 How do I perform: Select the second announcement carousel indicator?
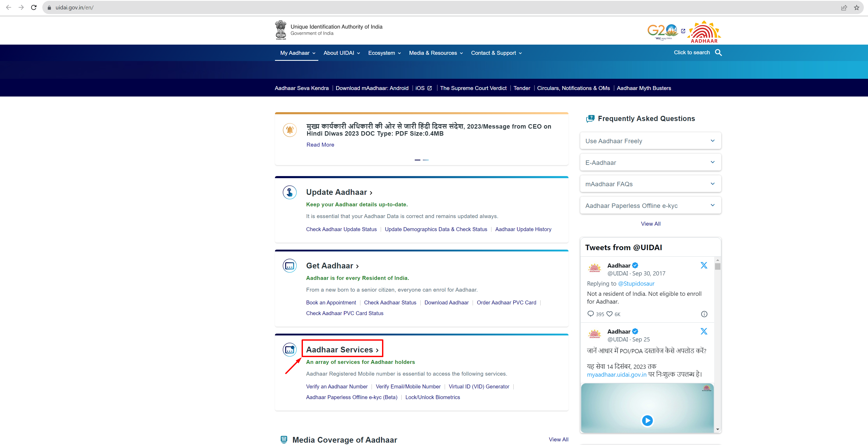point(426,160)
